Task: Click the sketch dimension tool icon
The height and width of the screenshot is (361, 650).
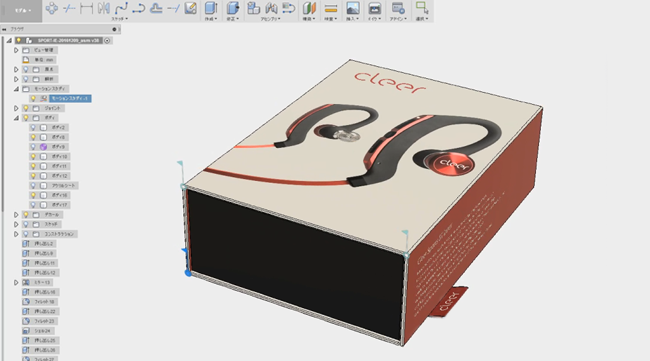Action: (x=86, y=7)
